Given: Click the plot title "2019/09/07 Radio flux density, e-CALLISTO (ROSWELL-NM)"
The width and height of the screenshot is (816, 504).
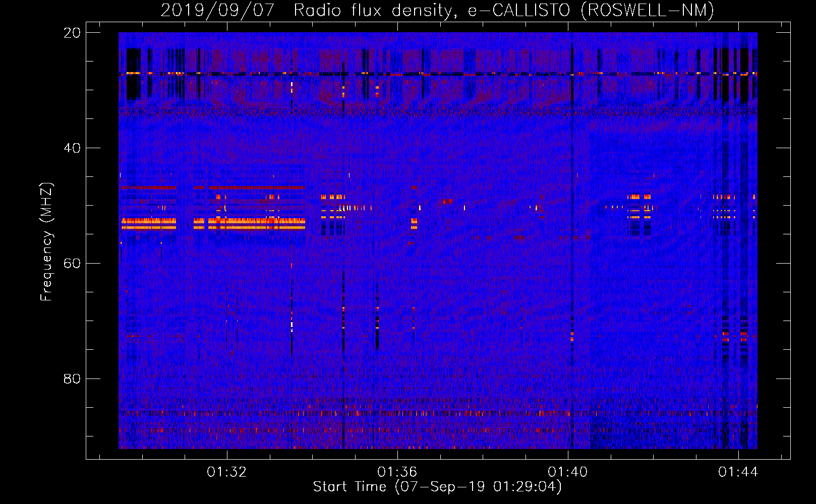Looking at the screenshot, I should tap(437, 10).
